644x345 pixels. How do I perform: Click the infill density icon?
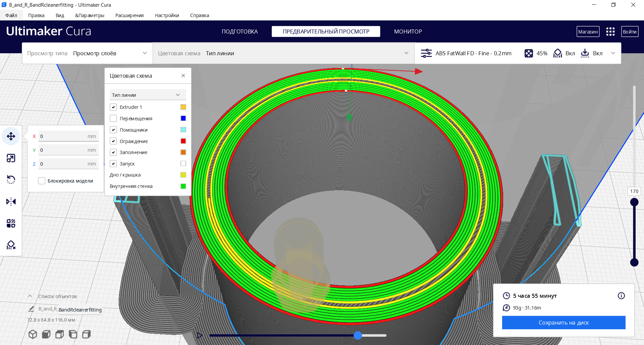pyautogui.click(x=529, y=53)
